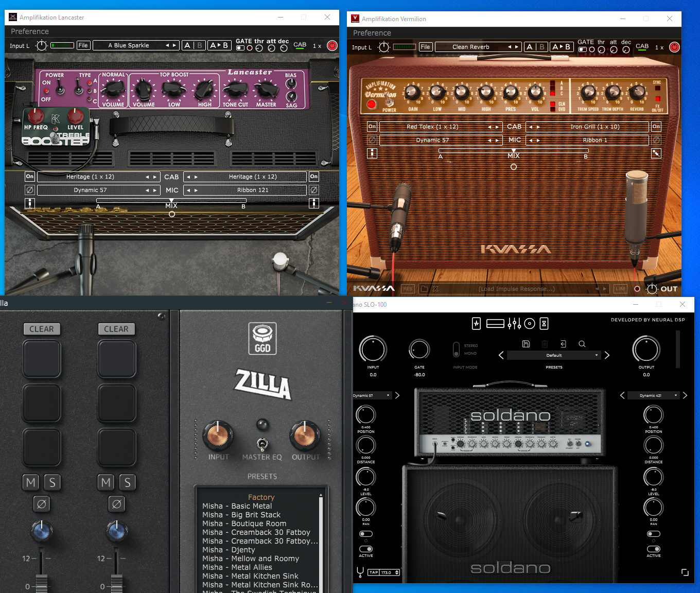700x593 pixels.
Task: Click the red power icon in Vermilion toolbar
Action: point(674,47)
